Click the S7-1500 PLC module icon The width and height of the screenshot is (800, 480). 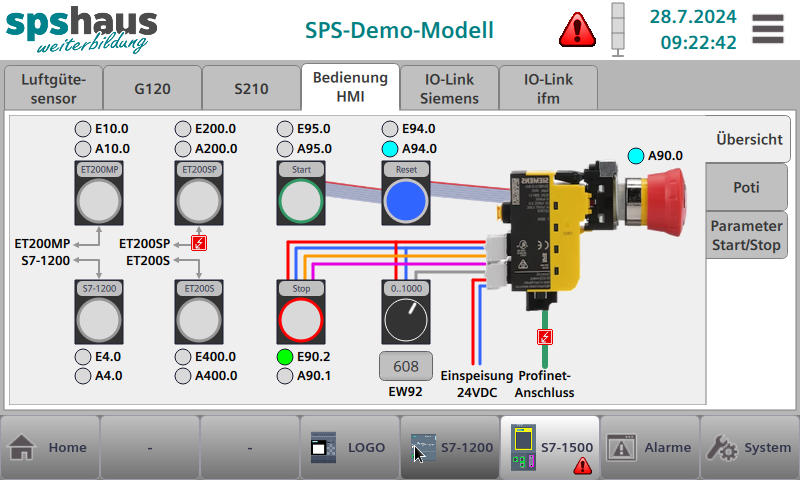[x=523, y=447]
